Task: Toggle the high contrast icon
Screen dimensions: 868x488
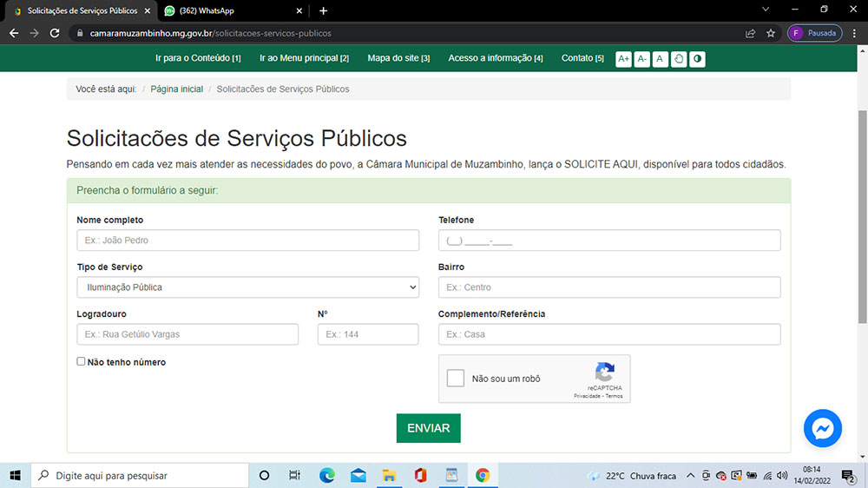Action: 697,59
